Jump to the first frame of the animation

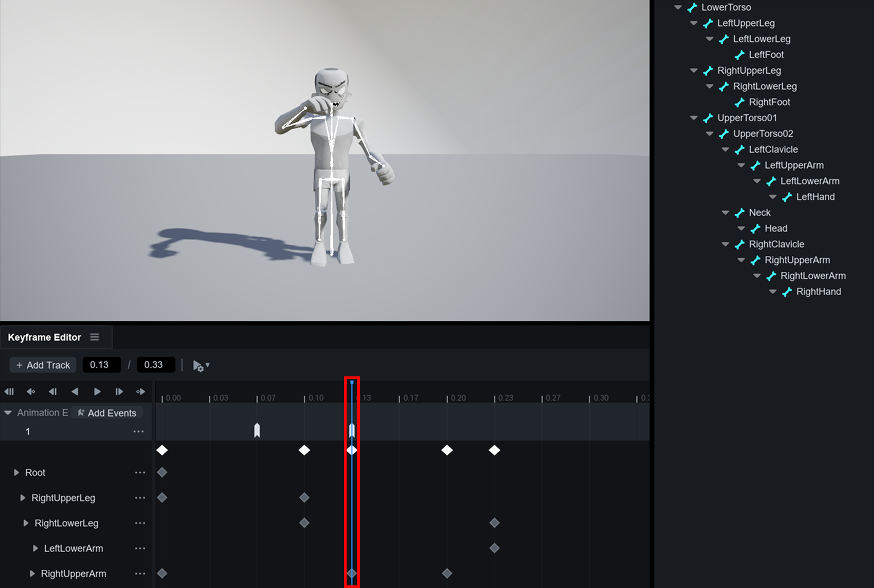coord(9,392)
